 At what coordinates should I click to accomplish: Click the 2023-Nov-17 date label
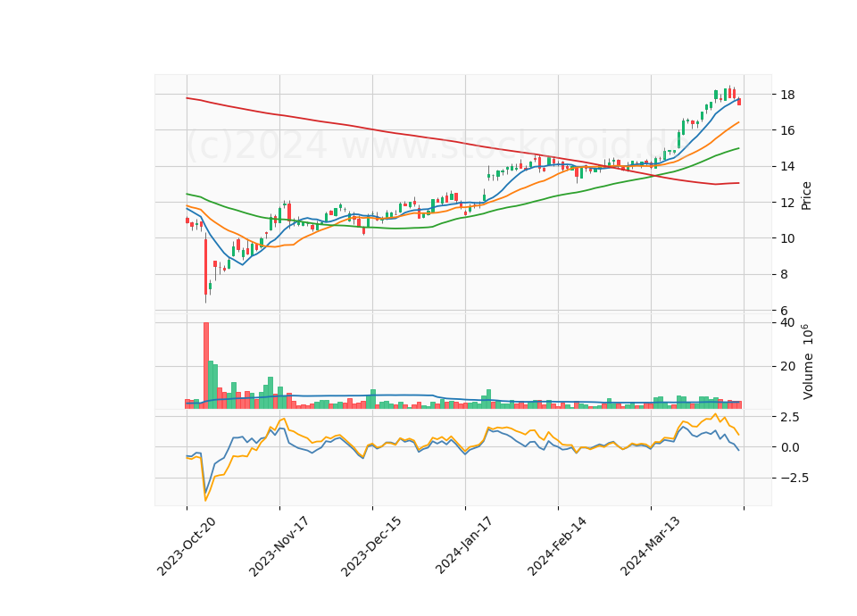point(279,546)
